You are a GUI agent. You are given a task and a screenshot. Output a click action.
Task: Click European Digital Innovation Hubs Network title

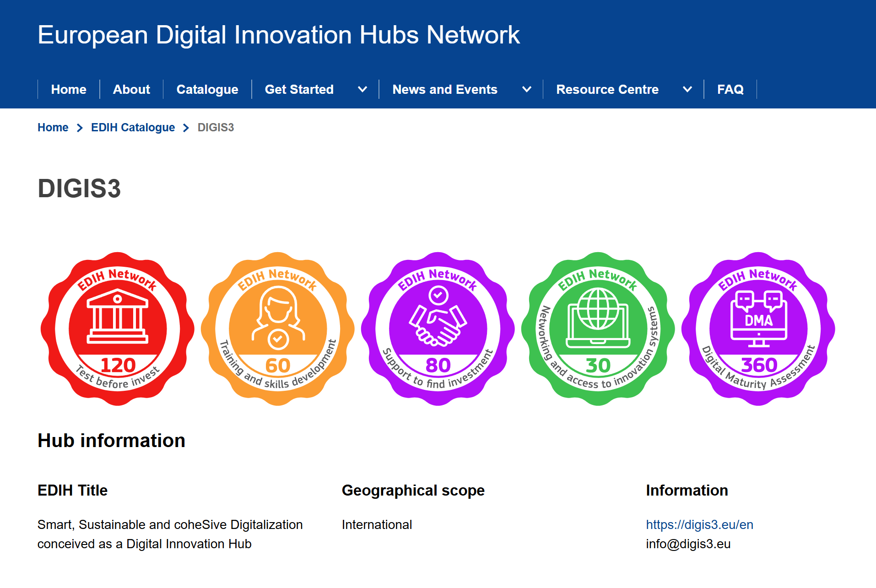[279, 35]
